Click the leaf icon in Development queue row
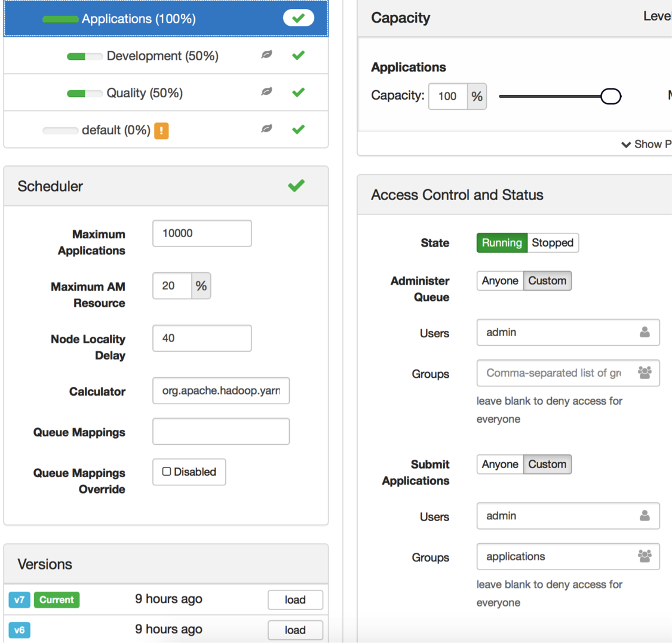 tap(266, 55)
